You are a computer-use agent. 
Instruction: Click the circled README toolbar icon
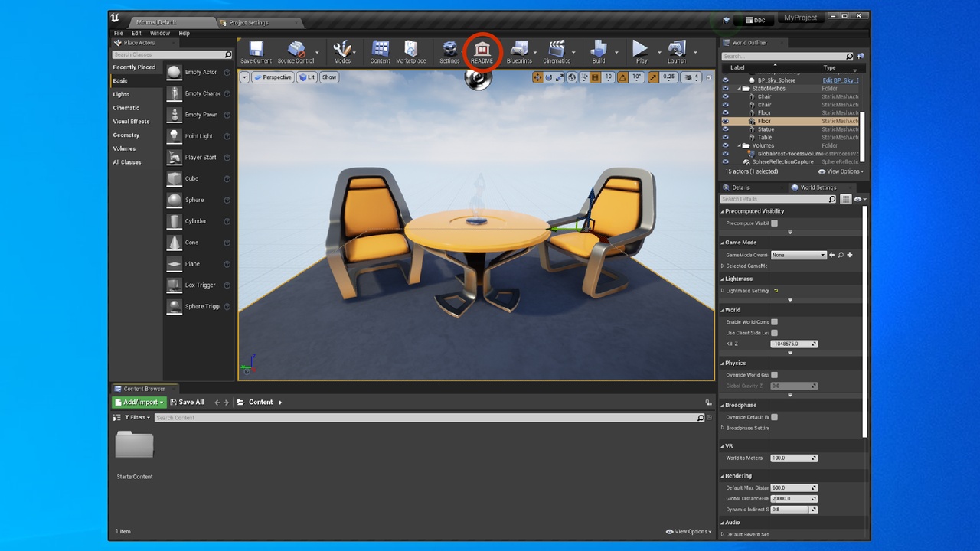point(482,52)
